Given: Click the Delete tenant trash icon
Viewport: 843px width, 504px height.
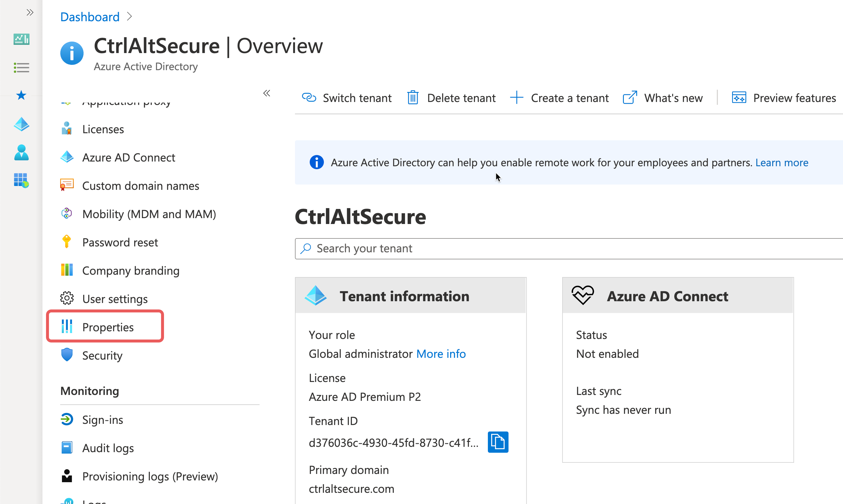Looking at the screenshot, I should [x=413, y=98].
